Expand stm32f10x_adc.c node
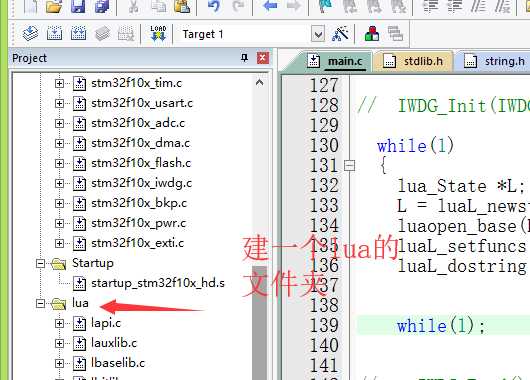 pyautogui.click(x=59, y=123)
